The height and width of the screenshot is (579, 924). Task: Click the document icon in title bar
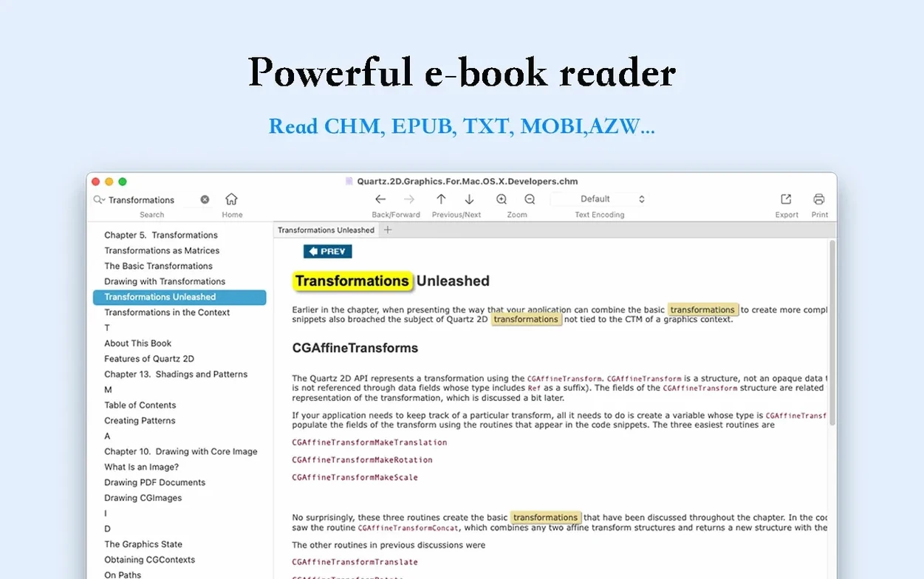[x=349, y=181]
